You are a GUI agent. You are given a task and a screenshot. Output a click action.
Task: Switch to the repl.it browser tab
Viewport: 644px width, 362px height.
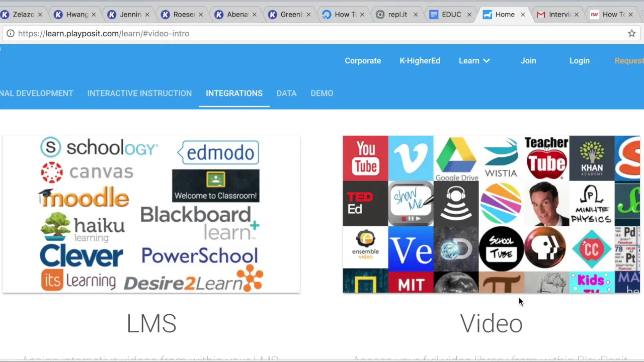pos(397,15)
